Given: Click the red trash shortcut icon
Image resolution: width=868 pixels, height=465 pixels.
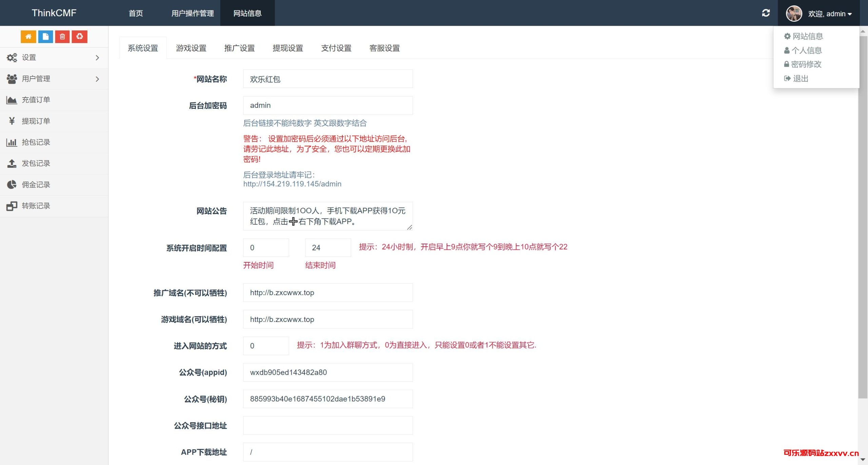Looking at the screenshot, I should (62, 37).
